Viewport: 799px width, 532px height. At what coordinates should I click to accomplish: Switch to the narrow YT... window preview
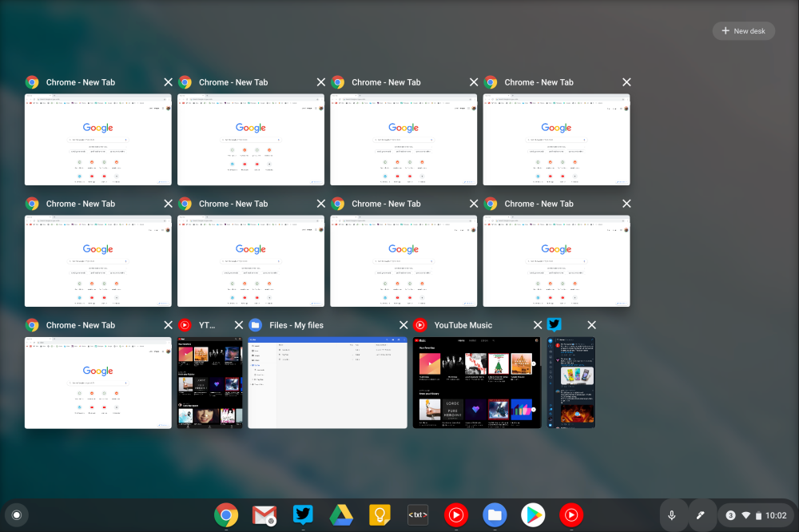pos(210,383)
